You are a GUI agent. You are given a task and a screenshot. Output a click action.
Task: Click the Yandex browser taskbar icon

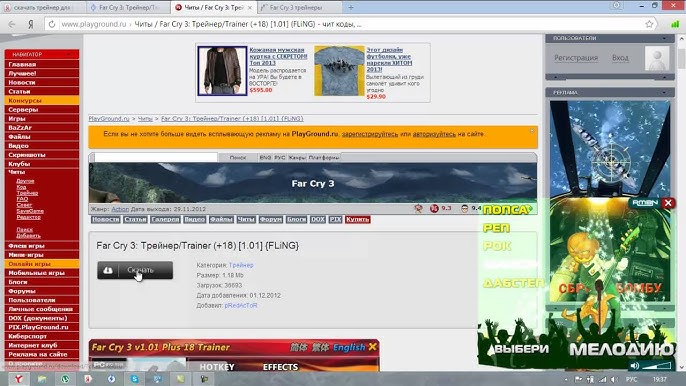18,379
